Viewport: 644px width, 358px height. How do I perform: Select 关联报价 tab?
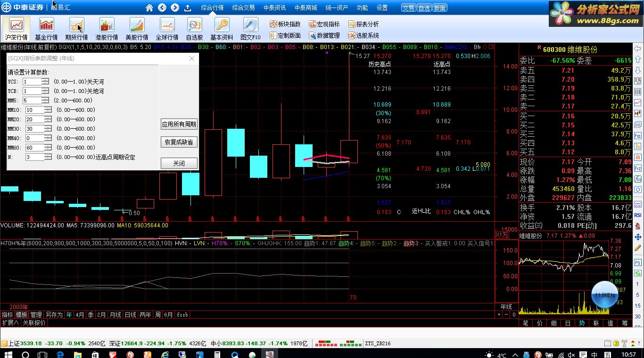[x=34, y=323]
